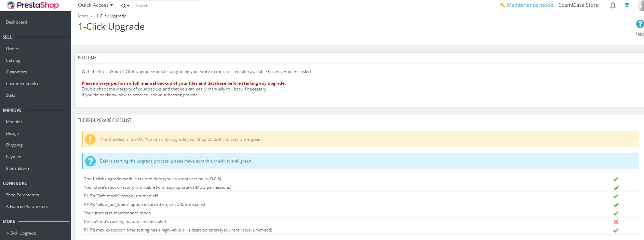Open the Customers menu

[x=16, y=72]
